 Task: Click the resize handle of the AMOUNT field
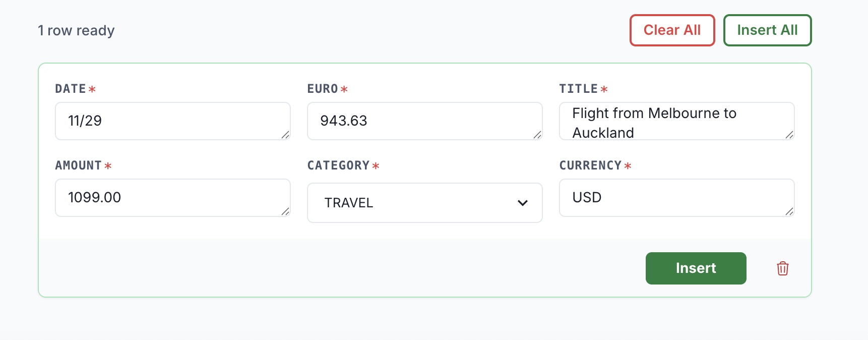286,212
